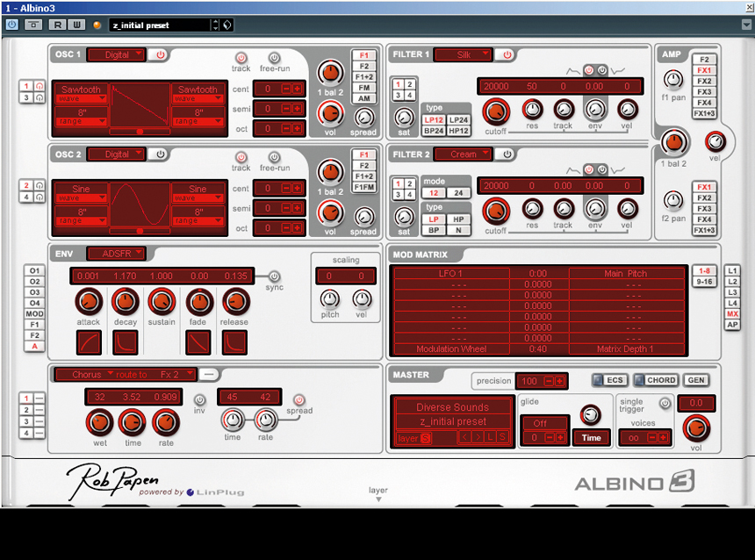Viewport: 755px width, 560px height.
Task: Toggle OSC 1 power button
Action: pyautogui.click(x=160, y=55)
